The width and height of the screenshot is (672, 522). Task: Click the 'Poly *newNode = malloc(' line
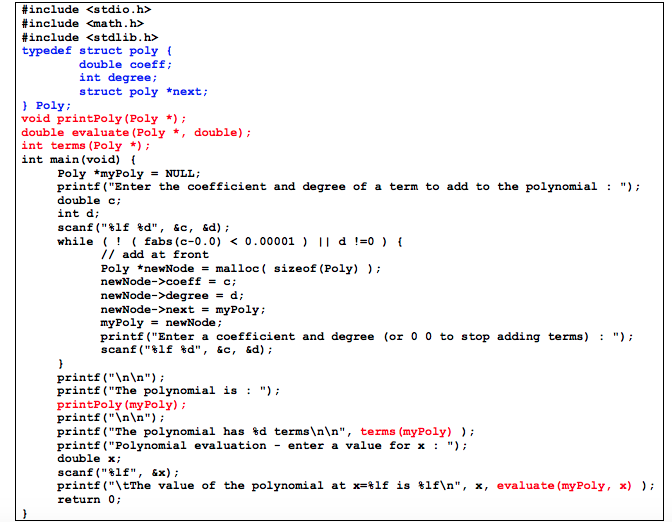point(241,269)
